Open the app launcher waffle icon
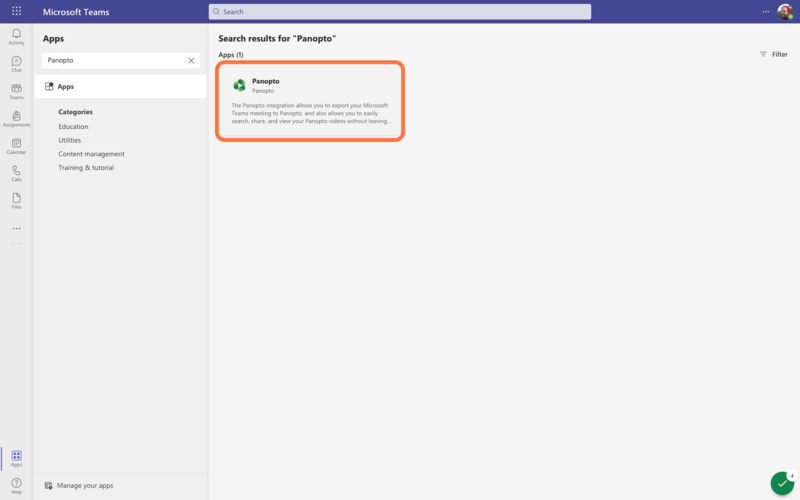The height and width of the screenshot is (500, 800). coord(16,11)
